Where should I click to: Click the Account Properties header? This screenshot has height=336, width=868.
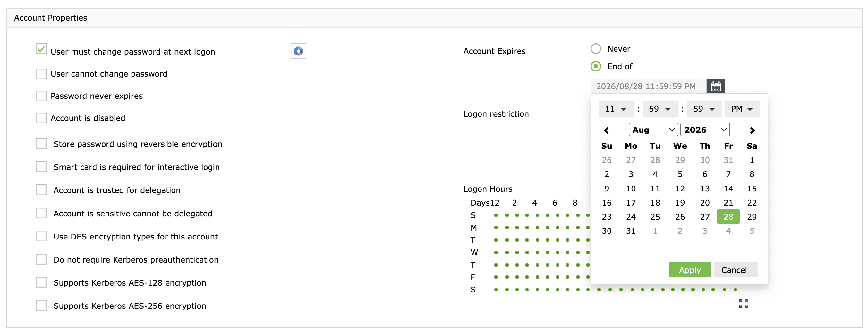click(51, 18)
